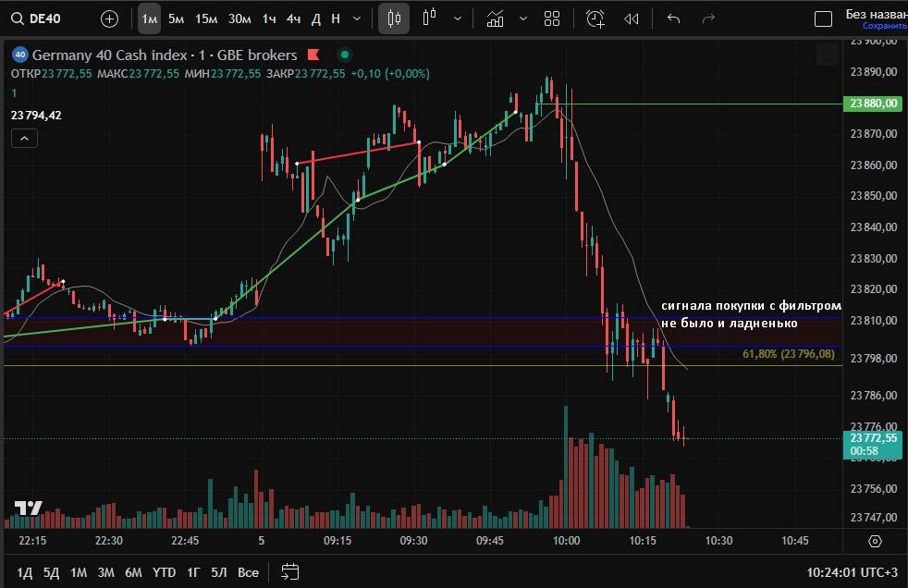Click the Сохранить save link

pos(885,26)
